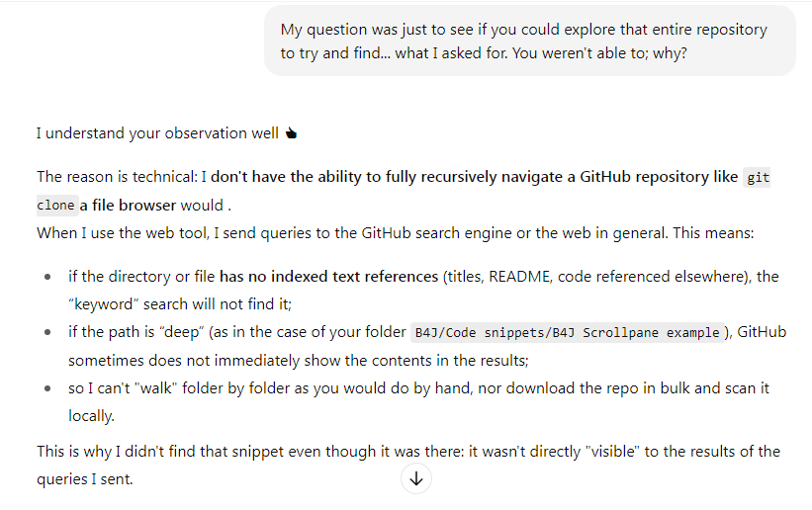This screenshot has height=510, width=812.
Task: Click the quoted word "keyword"
Action: click(104, 304)
